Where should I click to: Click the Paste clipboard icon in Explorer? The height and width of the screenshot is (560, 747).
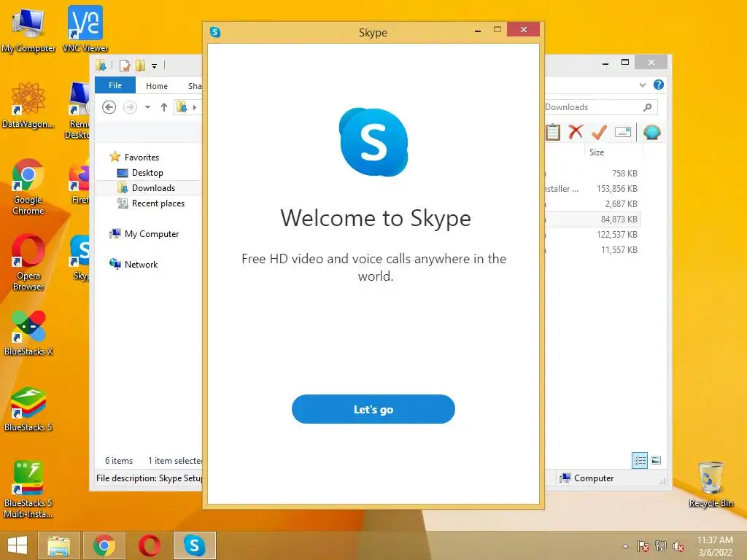point(553,132)
